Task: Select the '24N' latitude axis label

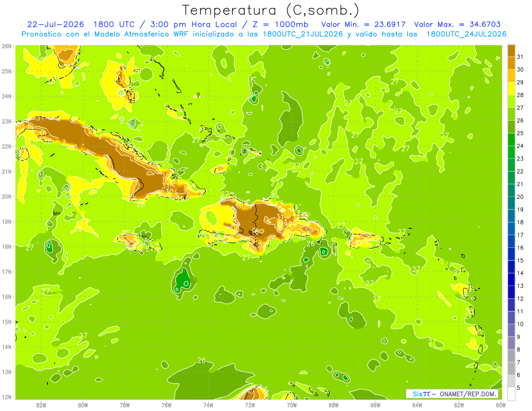Action: pos(6,96)
